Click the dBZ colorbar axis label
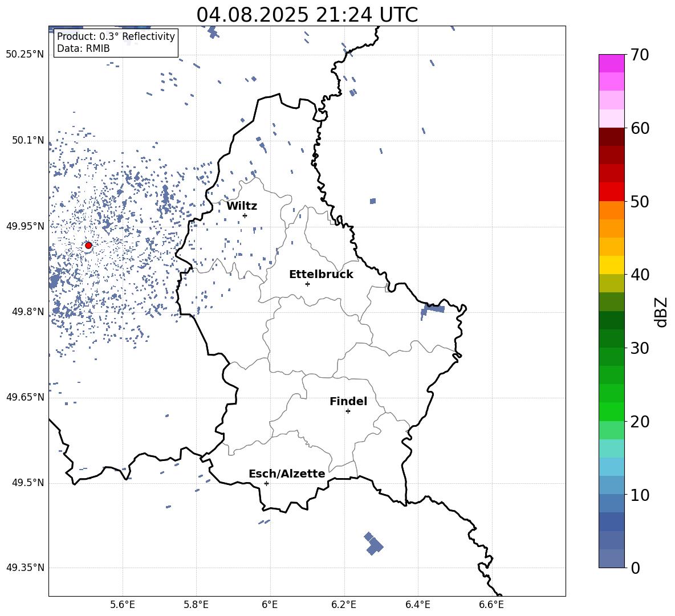The height and width of the screenshot is (616, 675). [661, 312]
